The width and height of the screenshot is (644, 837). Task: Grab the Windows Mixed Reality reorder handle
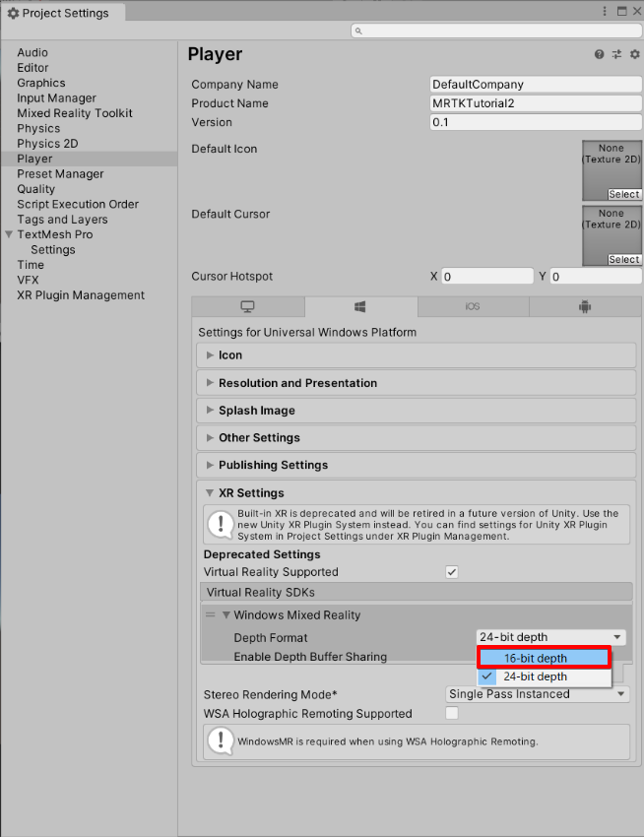pyautogui.click(x=211, y=614)
